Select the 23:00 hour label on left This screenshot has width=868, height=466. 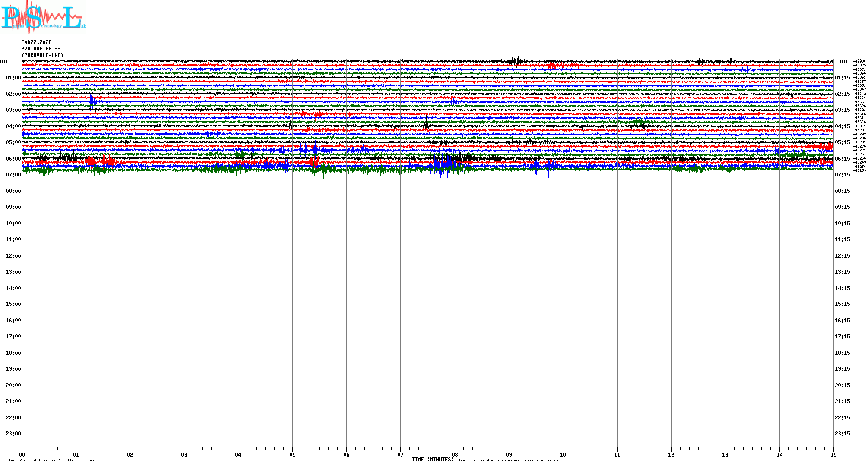pos(13,434)
